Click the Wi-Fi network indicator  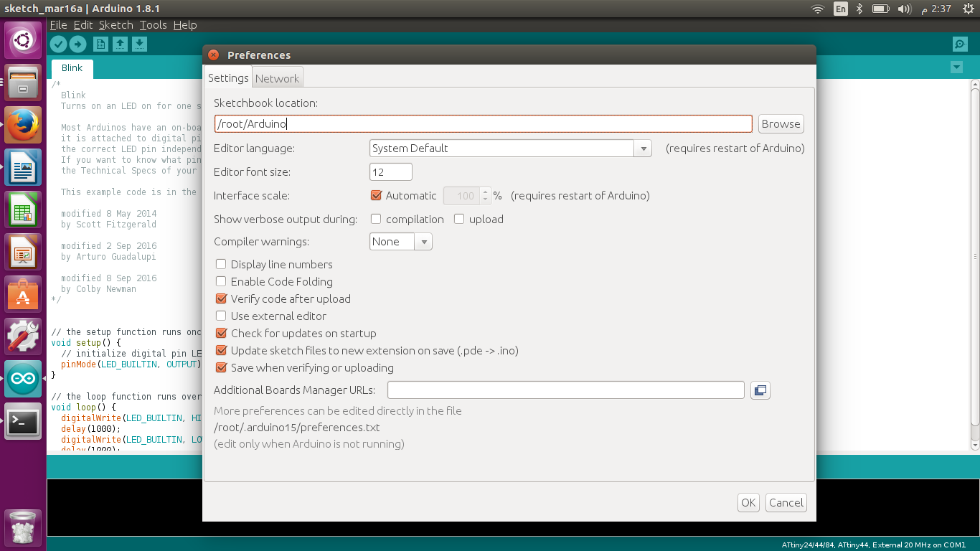(818, 9)
